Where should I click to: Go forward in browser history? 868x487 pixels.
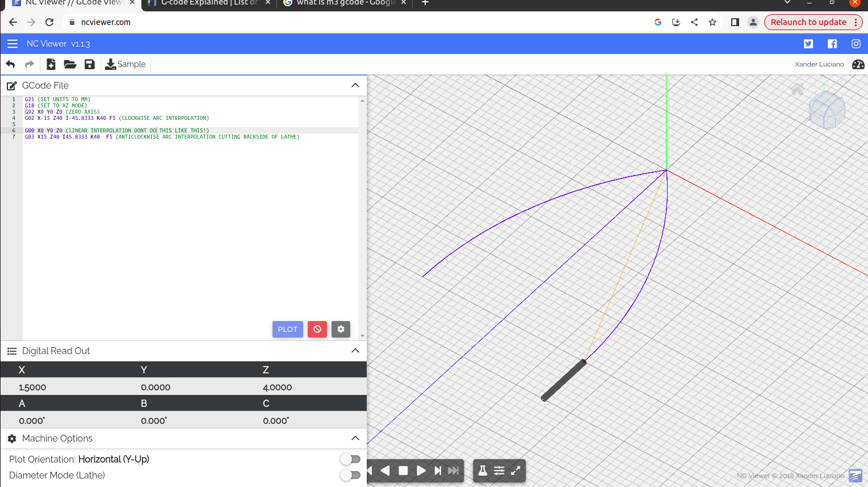[x=31, y=22]
